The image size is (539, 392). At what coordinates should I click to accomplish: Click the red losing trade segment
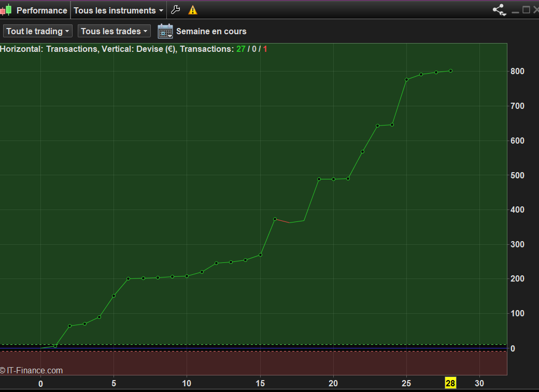[282, 221]
